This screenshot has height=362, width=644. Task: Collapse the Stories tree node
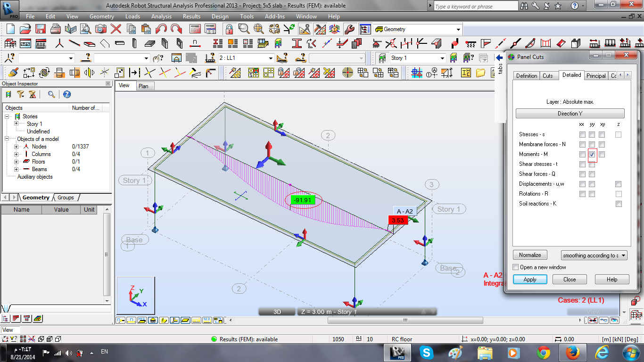[x=7, y=116]
